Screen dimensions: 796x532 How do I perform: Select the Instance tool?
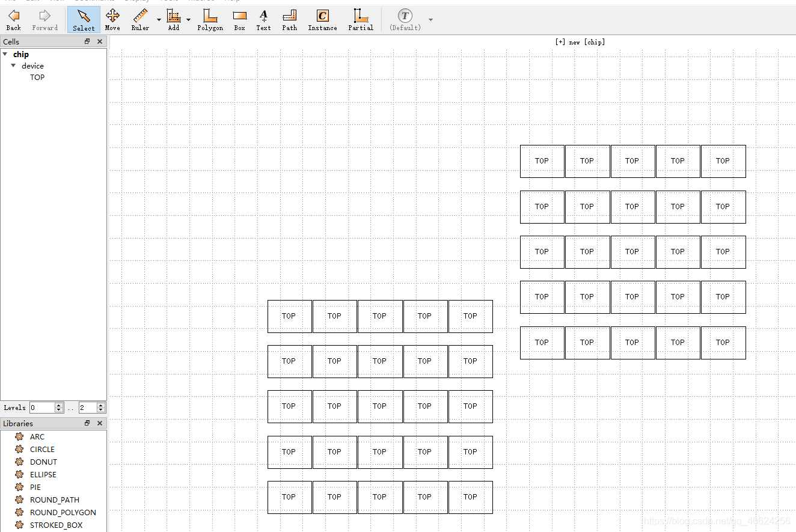point(322,20)
